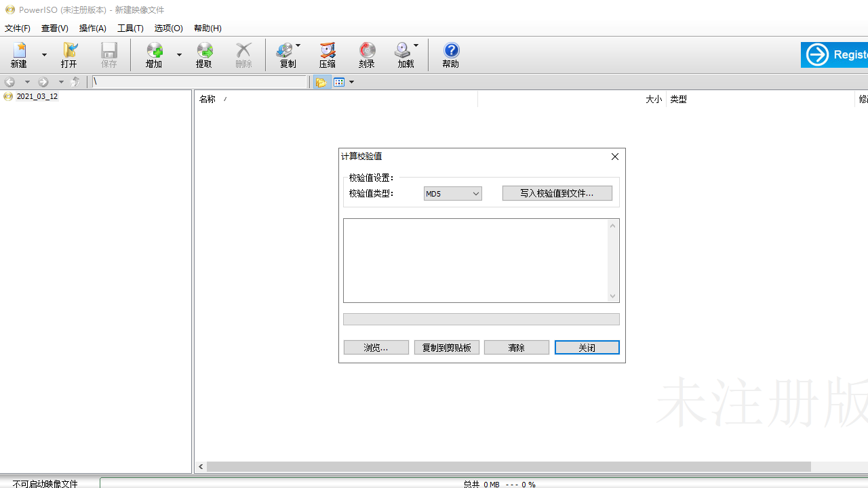Click the checksum progress bar
The width and height of the screenshot is (868, 488).
[x=481, y=319]
